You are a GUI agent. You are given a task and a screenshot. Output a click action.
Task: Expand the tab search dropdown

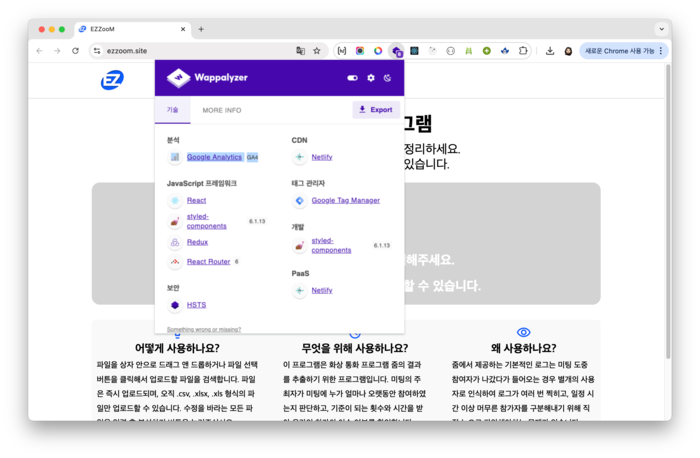[662, 29]
